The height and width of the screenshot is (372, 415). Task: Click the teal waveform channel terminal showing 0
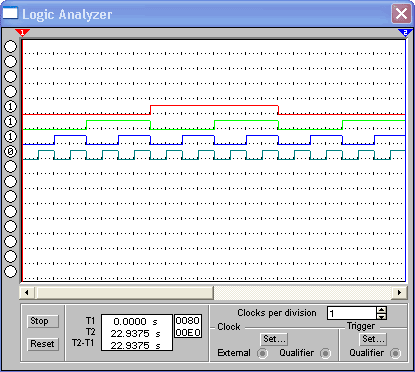[10, 152]
